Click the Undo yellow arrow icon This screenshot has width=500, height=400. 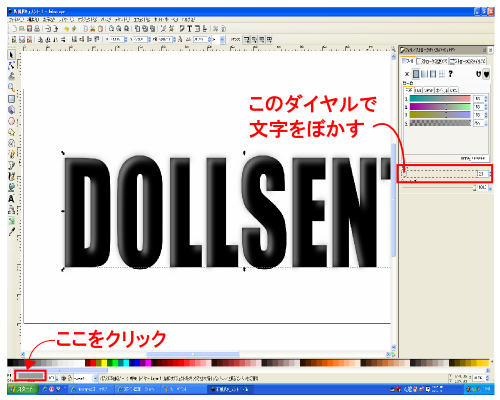tap(67, 29)
